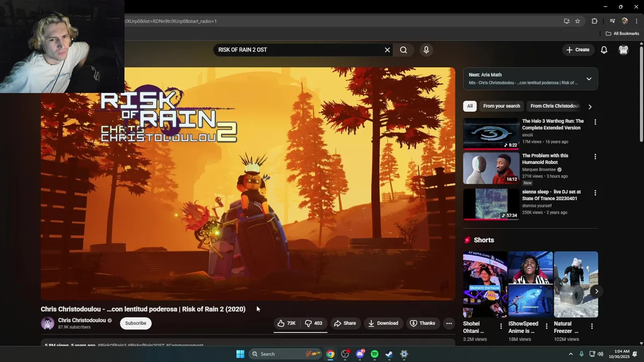This screenshot has width=644, height=362.
Task: Open The Problem with this Humanoid Robot thumbnail
Action: coord(491,168)
